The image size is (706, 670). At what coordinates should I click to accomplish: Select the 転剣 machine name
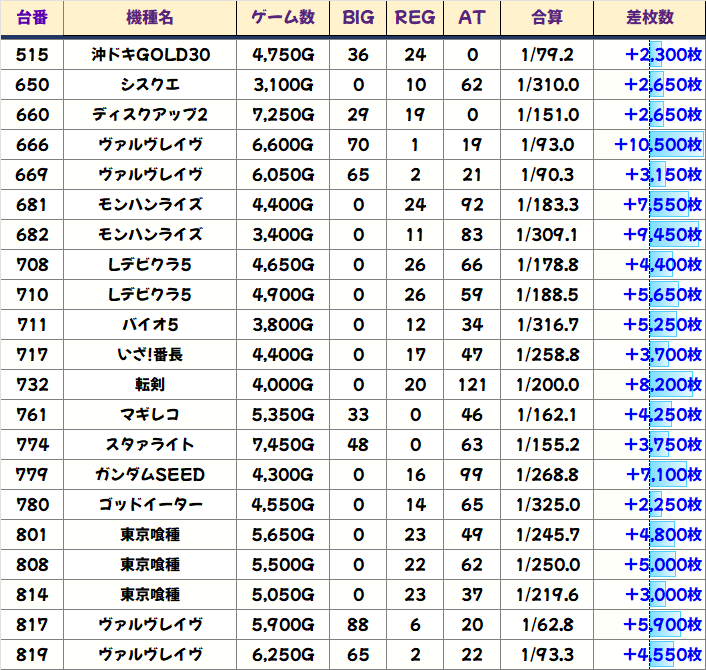150,385
